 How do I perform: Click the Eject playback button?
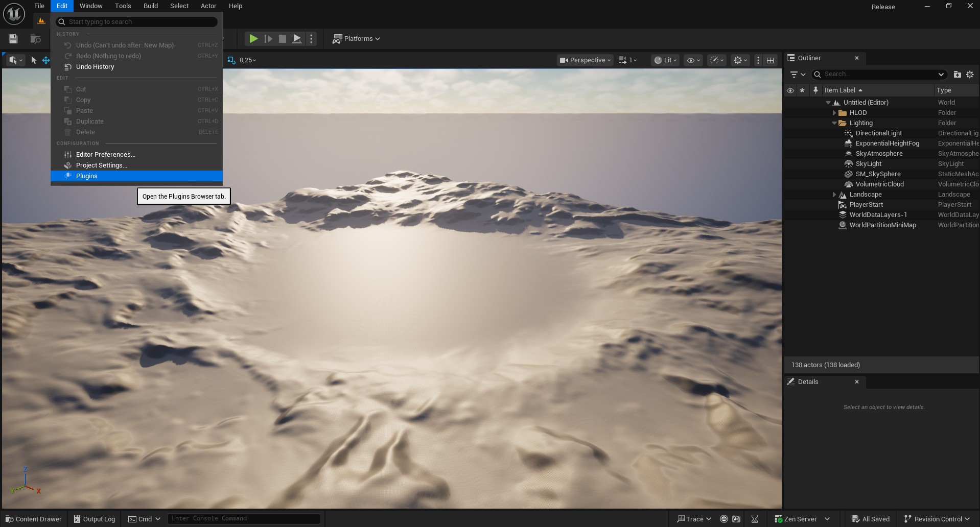[x=296, y=39]
